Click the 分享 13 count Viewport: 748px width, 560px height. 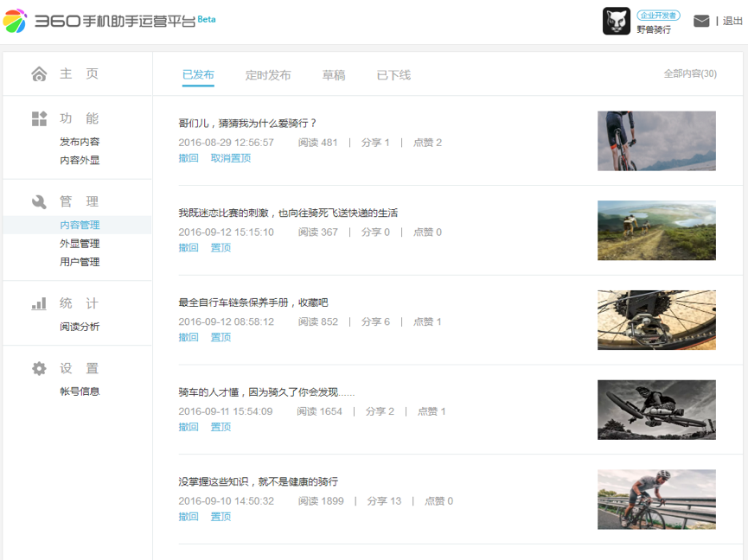(384, 501)
